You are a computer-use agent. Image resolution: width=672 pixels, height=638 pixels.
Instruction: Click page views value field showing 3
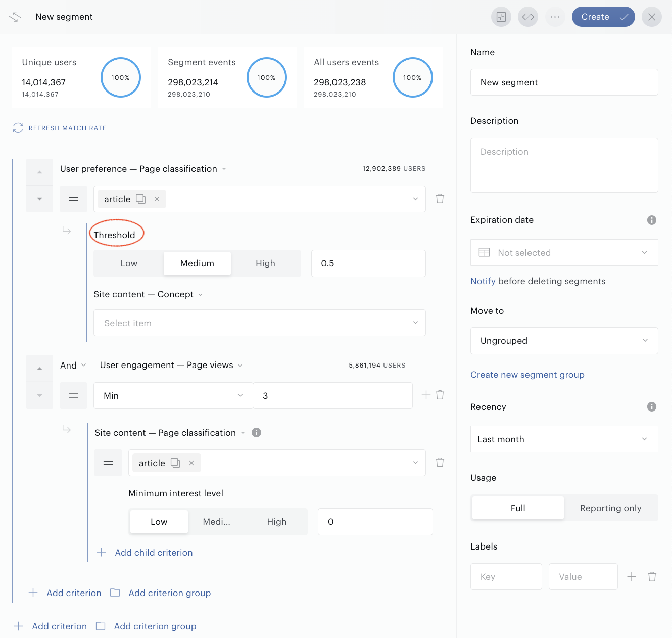(332, 395)
